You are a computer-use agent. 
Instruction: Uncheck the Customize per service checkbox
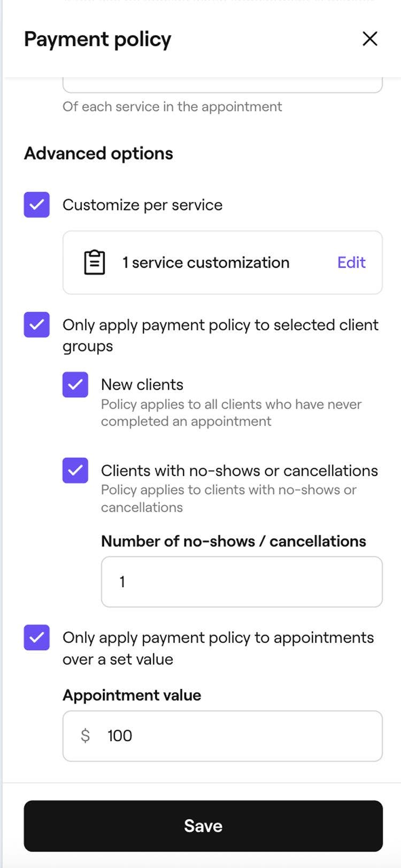[x=37, y=205]
